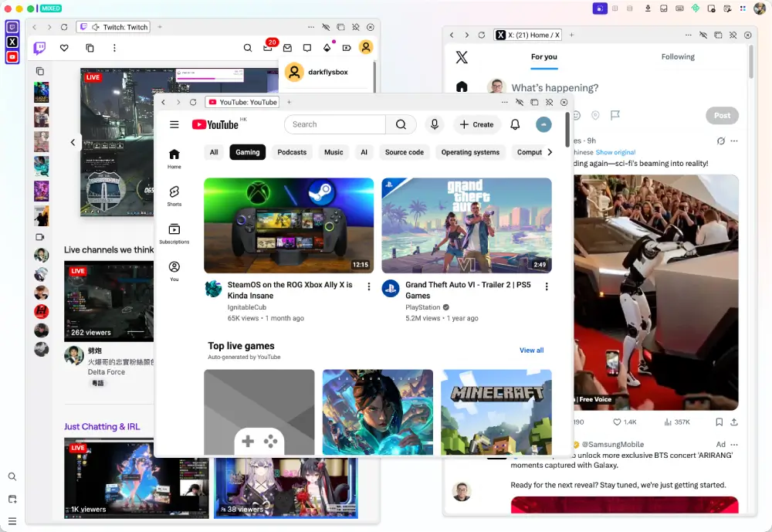Open YouTube Shorts in sidebar
Image resolution: width=772 pixels, height=532 pixels.
tap(174, 195)
